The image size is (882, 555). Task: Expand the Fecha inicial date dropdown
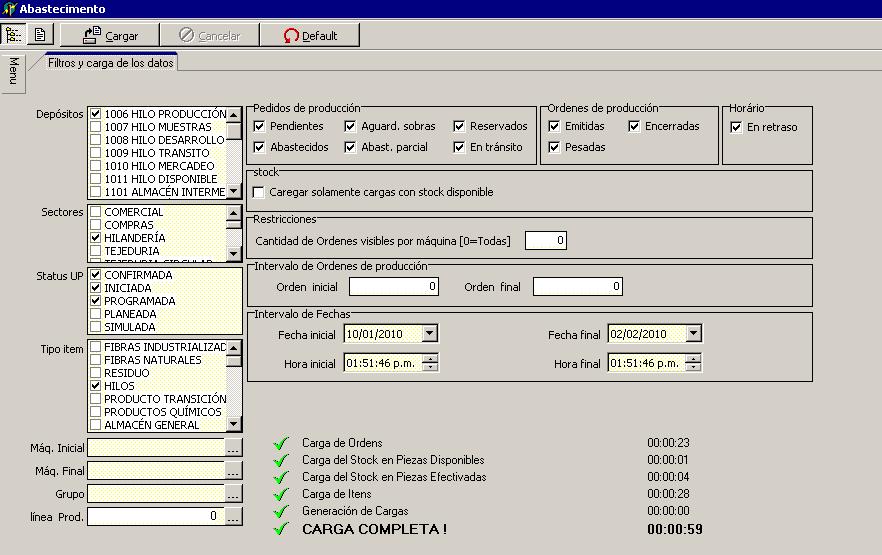tap(430, 334)
